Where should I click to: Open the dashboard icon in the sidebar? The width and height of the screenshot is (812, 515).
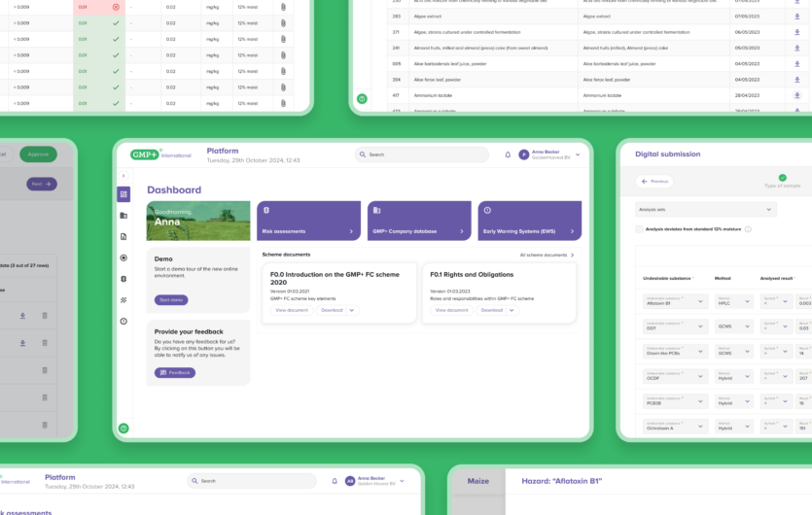tap(124, 194)
